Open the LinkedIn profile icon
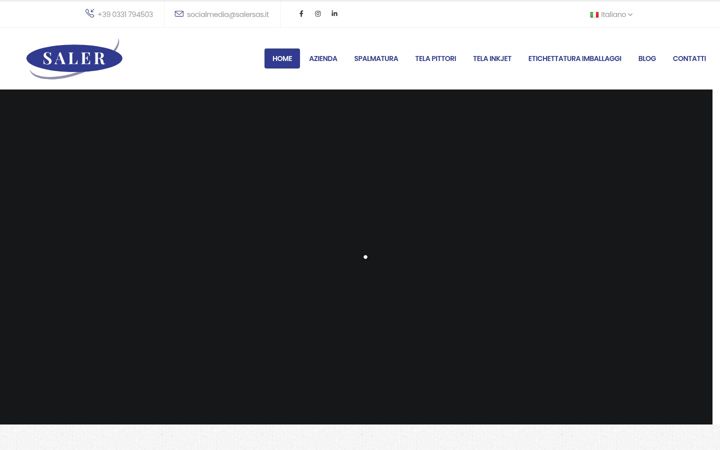Screen dimensions: 720x450 point(334,13)
